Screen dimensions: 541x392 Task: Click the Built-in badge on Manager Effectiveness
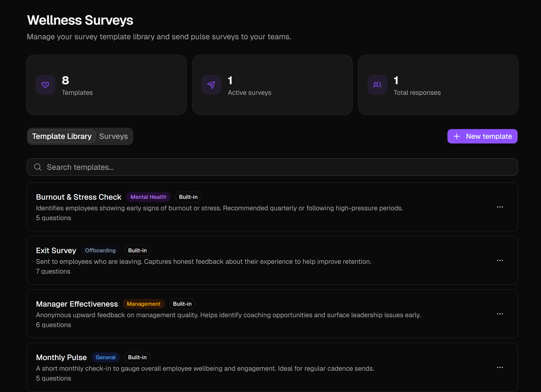coord(182,304)
